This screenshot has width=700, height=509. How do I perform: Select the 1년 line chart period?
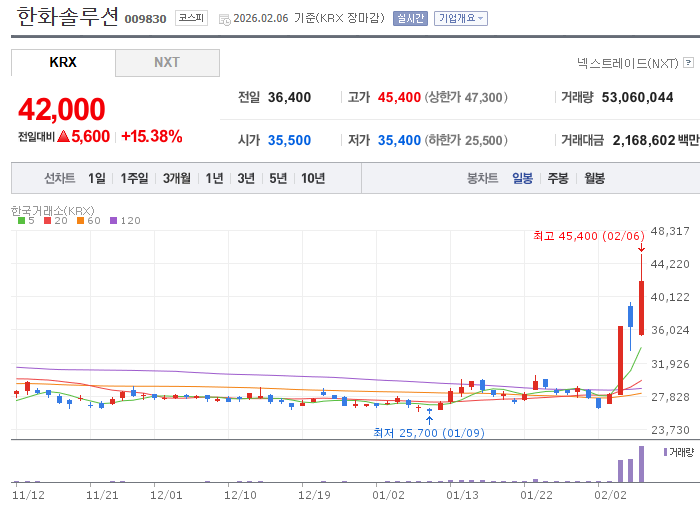tap(214, 179)
